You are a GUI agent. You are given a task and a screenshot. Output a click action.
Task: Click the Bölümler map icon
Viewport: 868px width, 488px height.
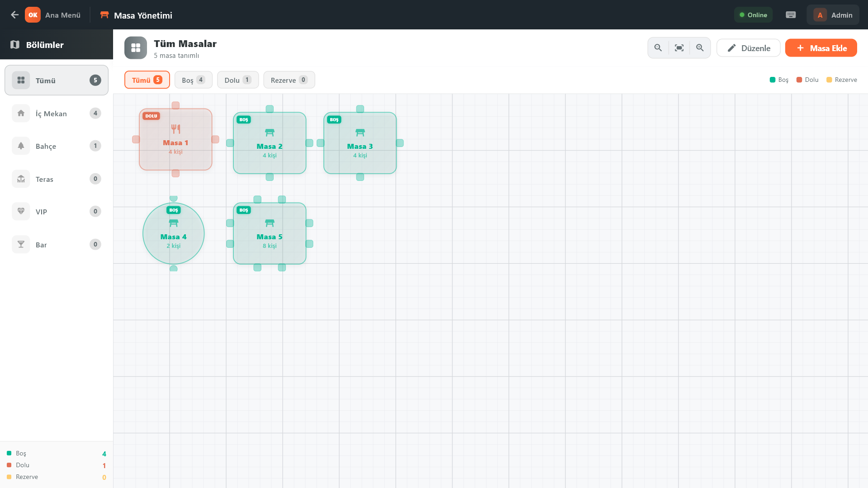coord(15,45)
